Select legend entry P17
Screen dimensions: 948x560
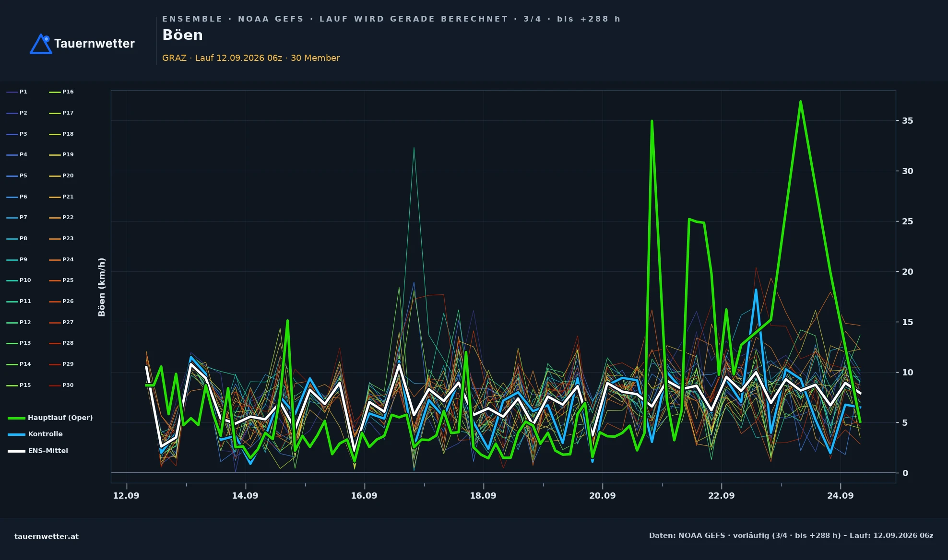click(61, 113)
